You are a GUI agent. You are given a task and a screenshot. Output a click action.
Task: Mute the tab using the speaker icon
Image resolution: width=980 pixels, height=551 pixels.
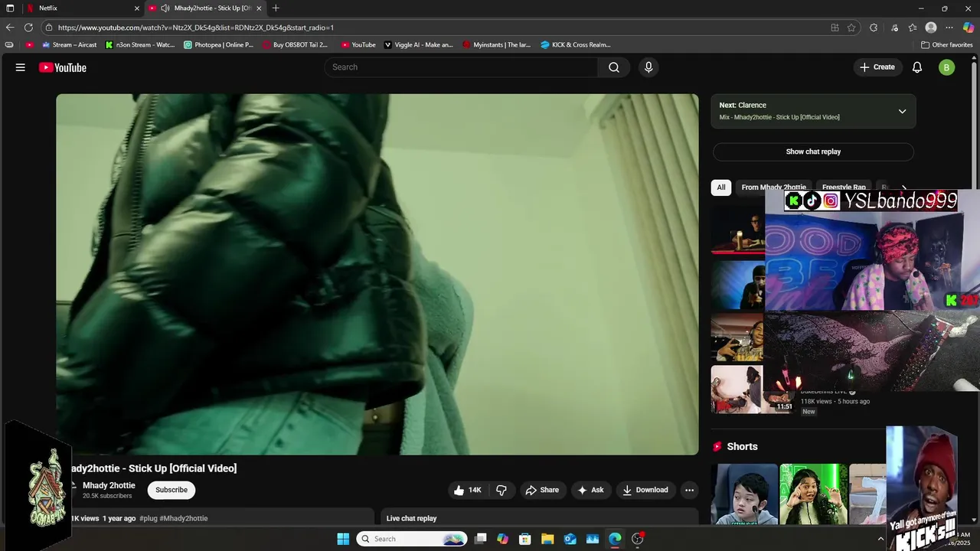[165, 8]
